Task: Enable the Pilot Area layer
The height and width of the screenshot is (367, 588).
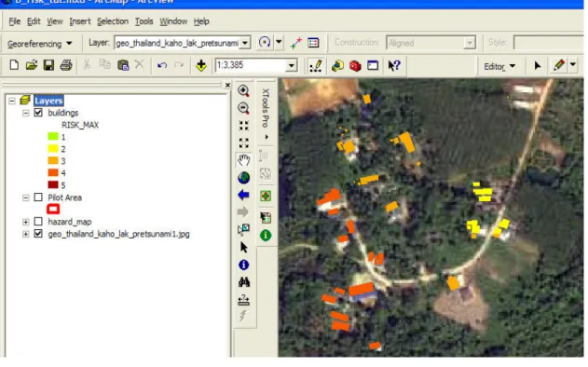Action: point(38,197)
